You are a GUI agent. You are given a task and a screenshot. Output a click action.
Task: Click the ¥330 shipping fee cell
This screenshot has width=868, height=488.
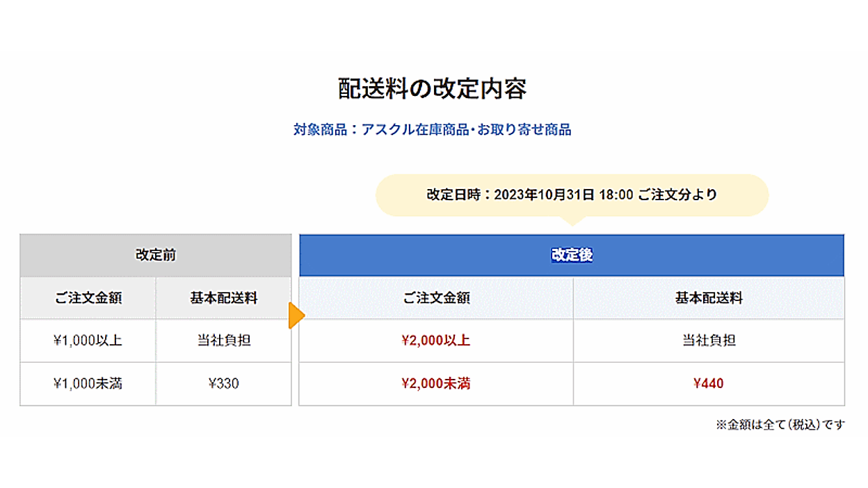pos(224,384)
